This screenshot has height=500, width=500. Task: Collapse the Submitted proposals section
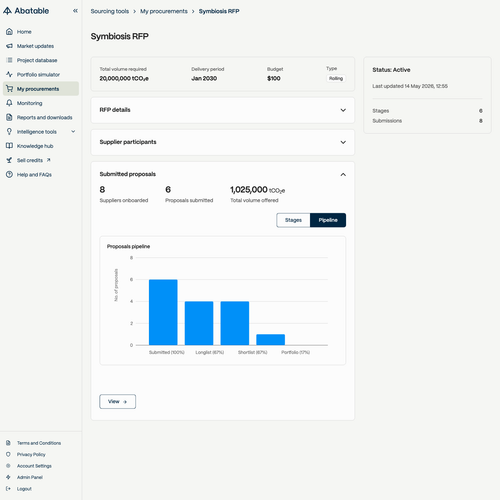(x=343, y=174)
